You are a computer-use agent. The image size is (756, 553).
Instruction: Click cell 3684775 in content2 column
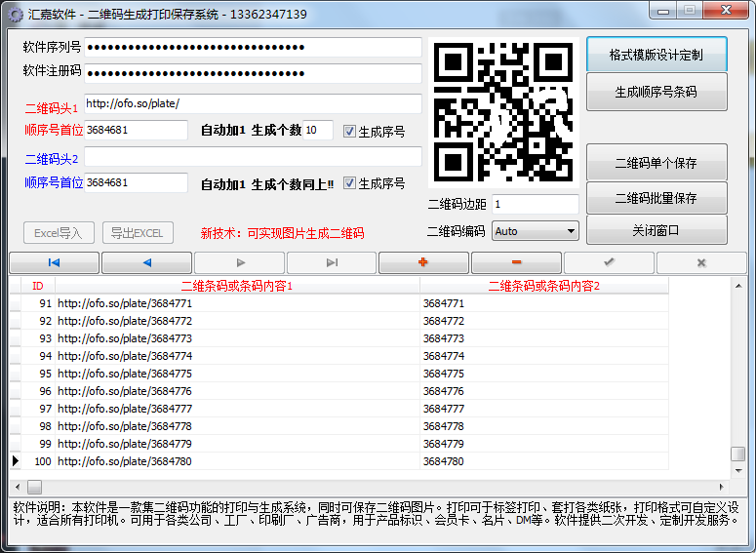(x=544, y=374)
